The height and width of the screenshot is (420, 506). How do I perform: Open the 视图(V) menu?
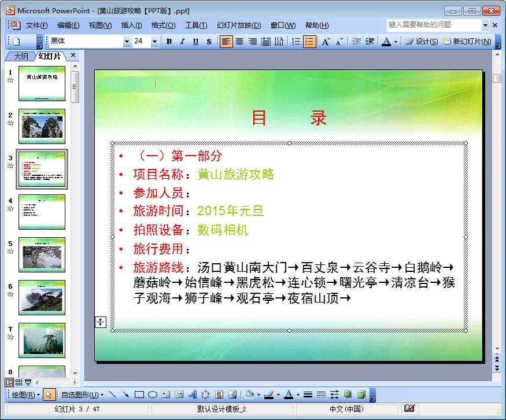pyautogui.click(x=100, y=25)
